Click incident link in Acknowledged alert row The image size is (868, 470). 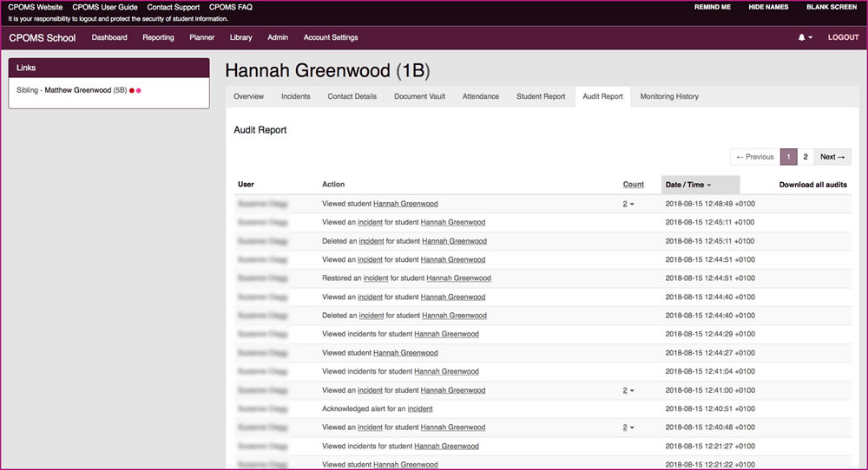[x=420, y=409]
